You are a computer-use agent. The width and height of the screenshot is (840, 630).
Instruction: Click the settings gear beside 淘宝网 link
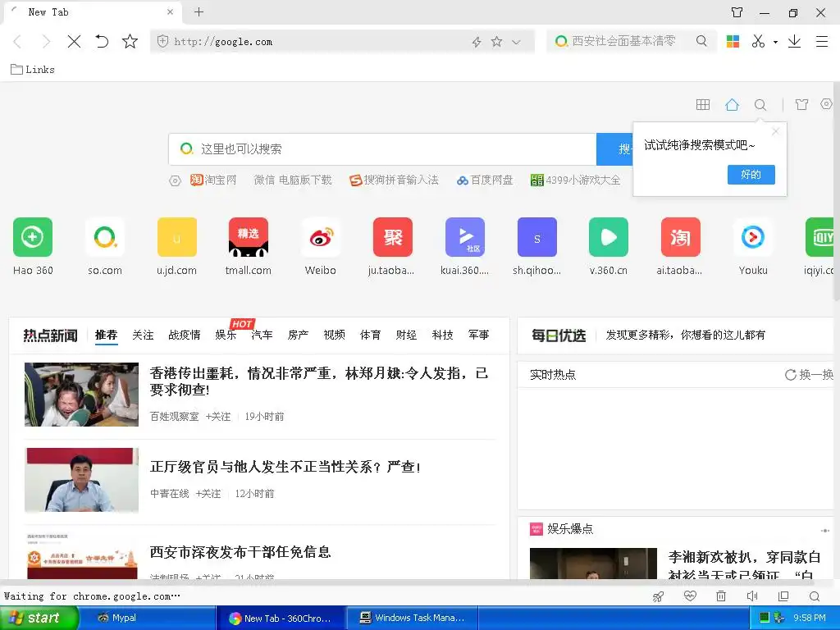(176, 180)
